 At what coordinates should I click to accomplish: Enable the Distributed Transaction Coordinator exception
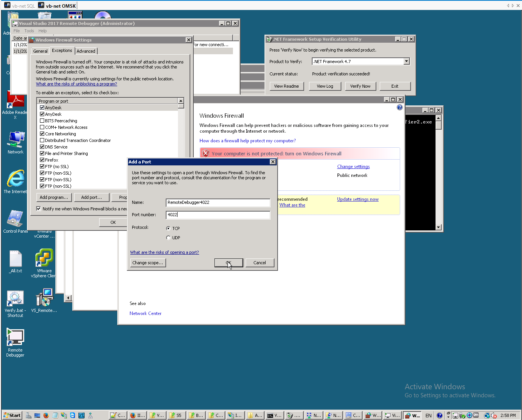pyautogui.click(x=42, y=140)
